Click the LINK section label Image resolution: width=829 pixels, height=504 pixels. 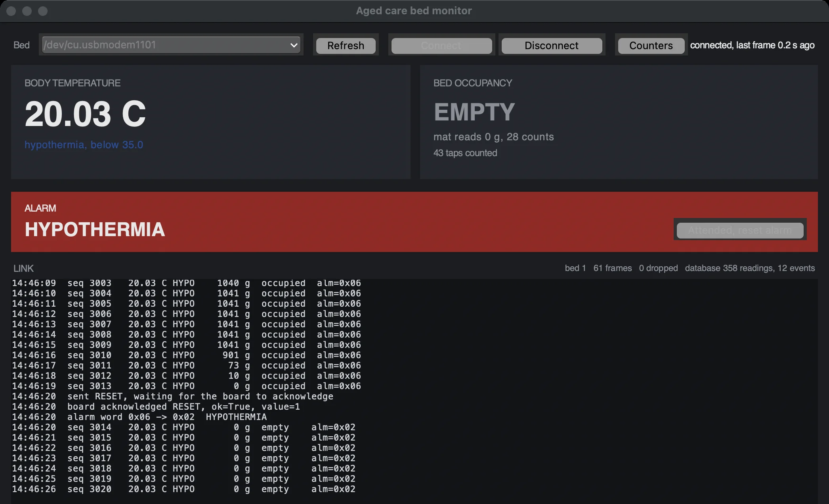tap(23, 268)
